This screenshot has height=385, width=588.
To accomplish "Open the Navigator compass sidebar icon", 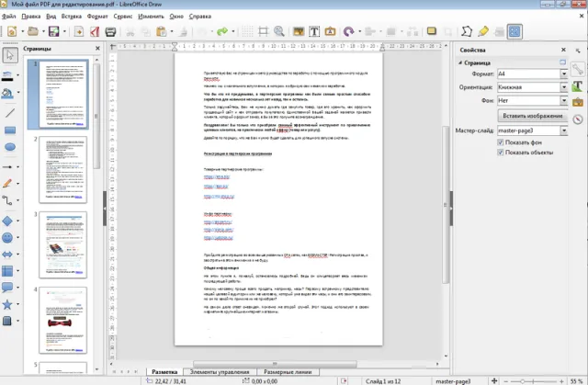I will click(578, 119).
